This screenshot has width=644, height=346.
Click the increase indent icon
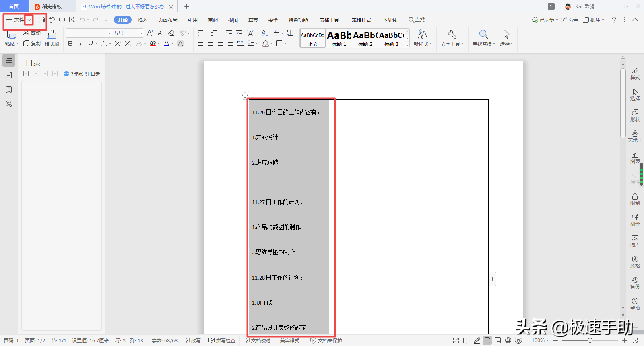(239, 33)
